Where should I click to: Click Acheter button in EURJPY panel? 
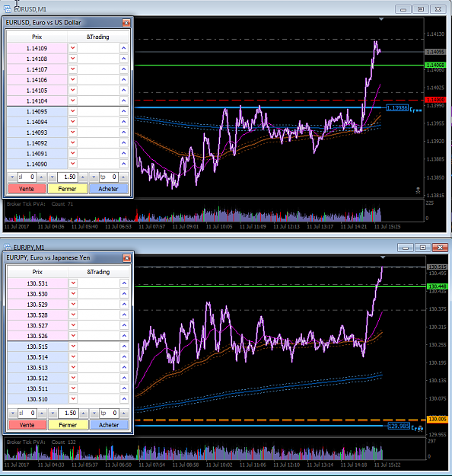tap(110, 425)
